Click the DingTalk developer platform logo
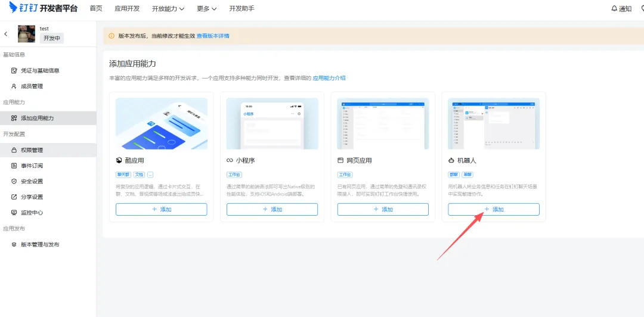644x317 pixels. (x=43, y=8)
